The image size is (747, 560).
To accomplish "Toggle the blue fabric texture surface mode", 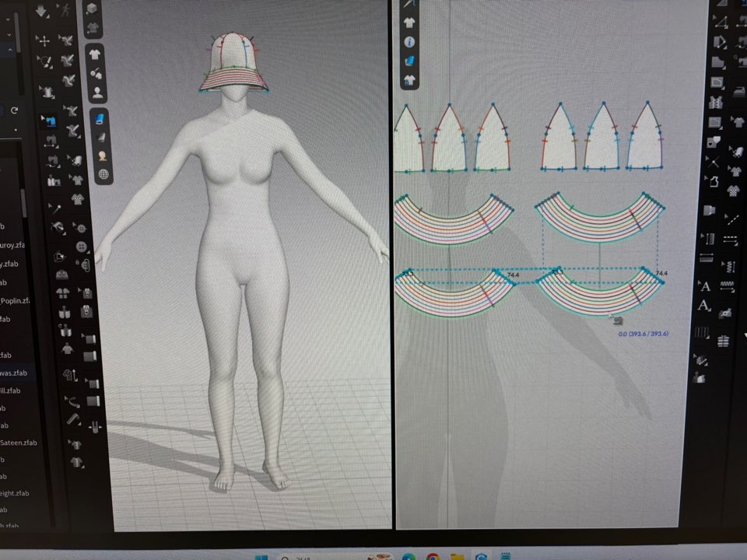I will [99, 119].
